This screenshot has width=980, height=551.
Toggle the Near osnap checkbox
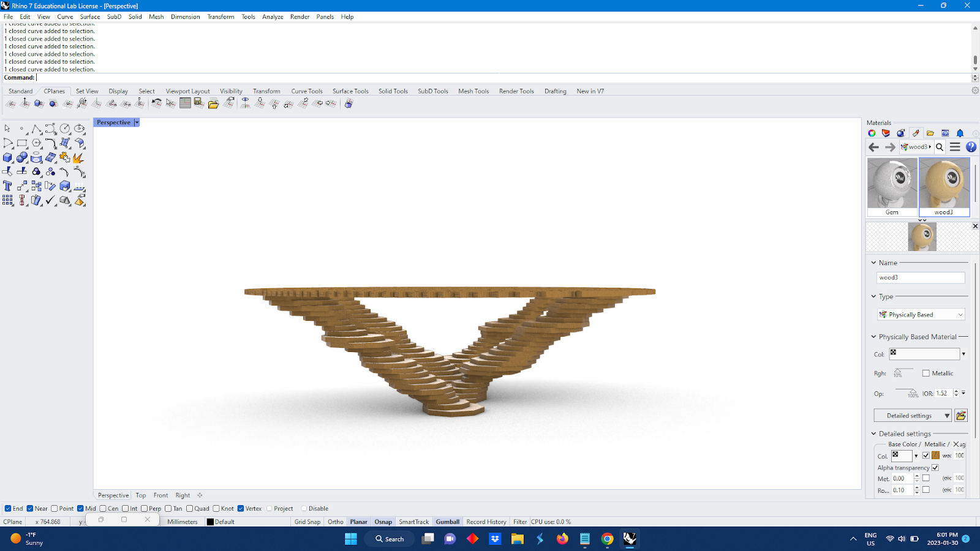point(30,508)
